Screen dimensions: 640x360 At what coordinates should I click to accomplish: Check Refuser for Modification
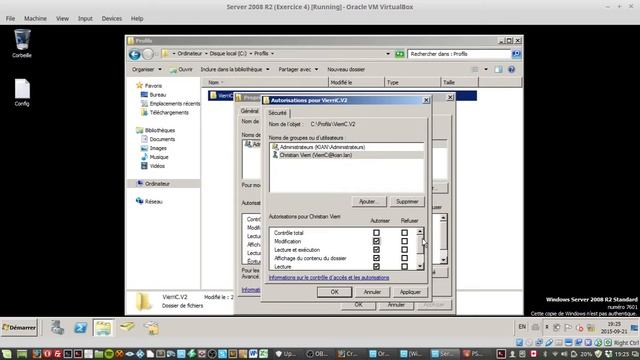click(x=404, y=241)
